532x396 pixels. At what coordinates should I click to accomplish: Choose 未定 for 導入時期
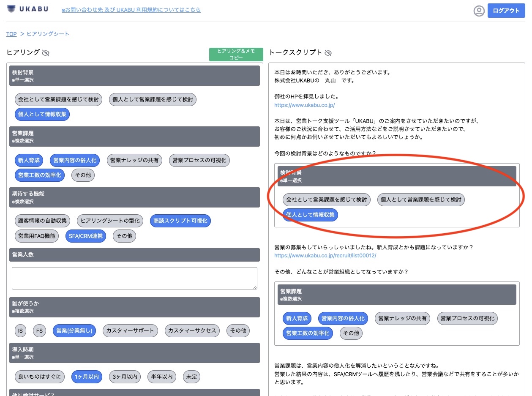pos(191,377)
